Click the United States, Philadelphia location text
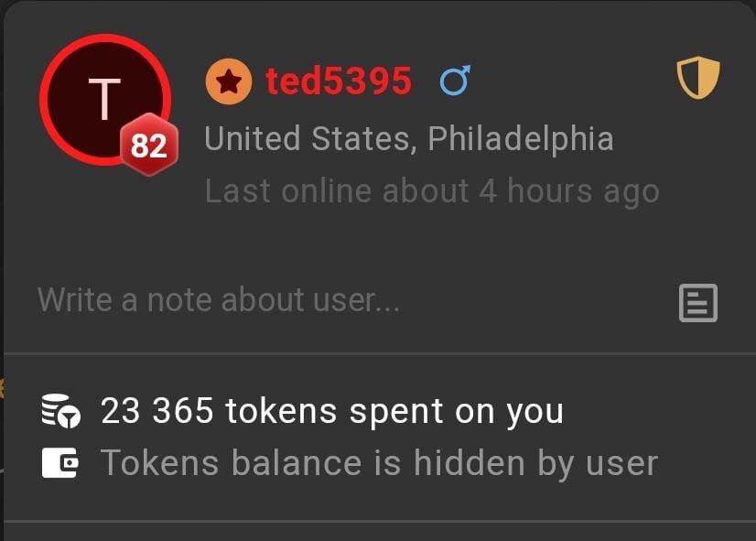Image resolution: width=756 pixels, height=541 pixels. (409, 139)
